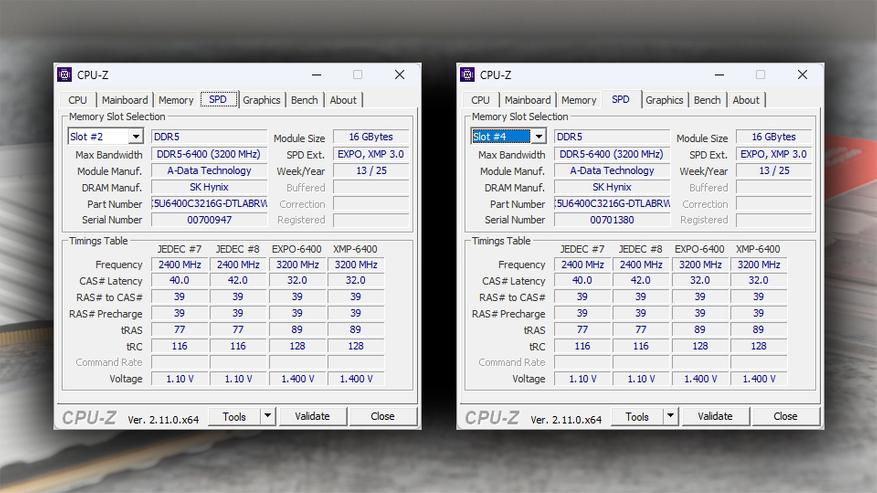Click the Part Number field in left window
The height and width of the screenshot is (493, 877).
(209, 204)
